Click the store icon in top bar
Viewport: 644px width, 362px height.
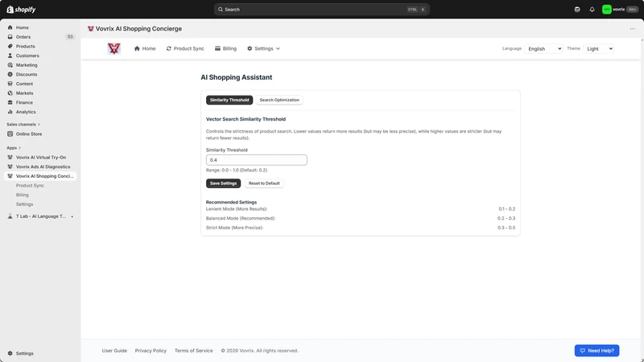tap(577, 10)
